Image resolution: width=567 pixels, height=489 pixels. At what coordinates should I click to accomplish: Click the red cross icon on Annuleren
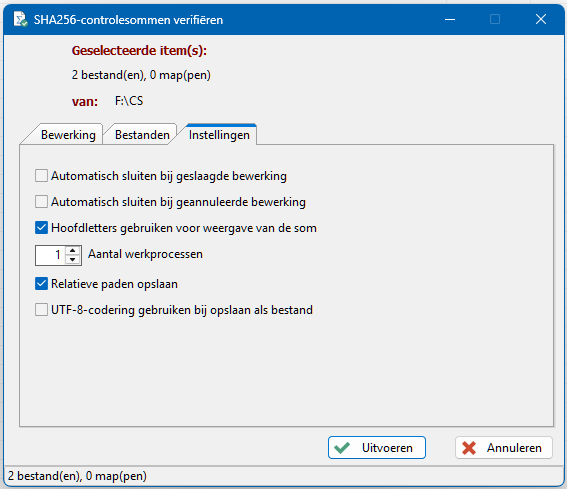coord(469,448)
